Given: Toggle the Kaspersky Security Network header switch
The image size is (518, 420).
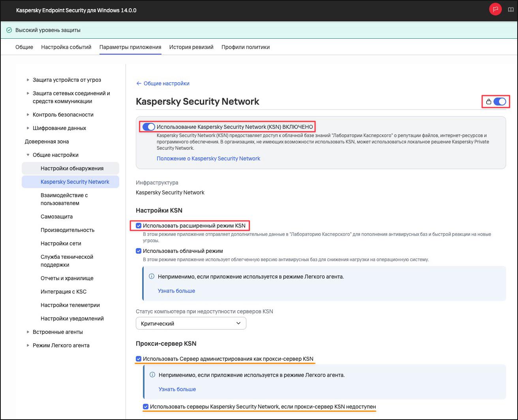Looking at the screenshot, I should [500, 102].
